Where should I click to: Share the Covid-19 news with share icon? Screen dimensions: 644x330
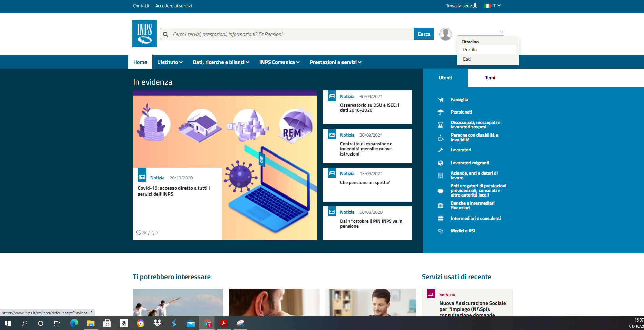tap(151, 233)
